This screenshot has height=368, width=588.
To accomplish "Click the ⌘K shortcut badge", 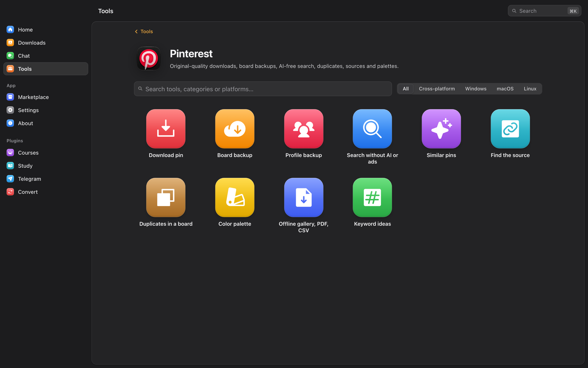I will coord(573,11).
